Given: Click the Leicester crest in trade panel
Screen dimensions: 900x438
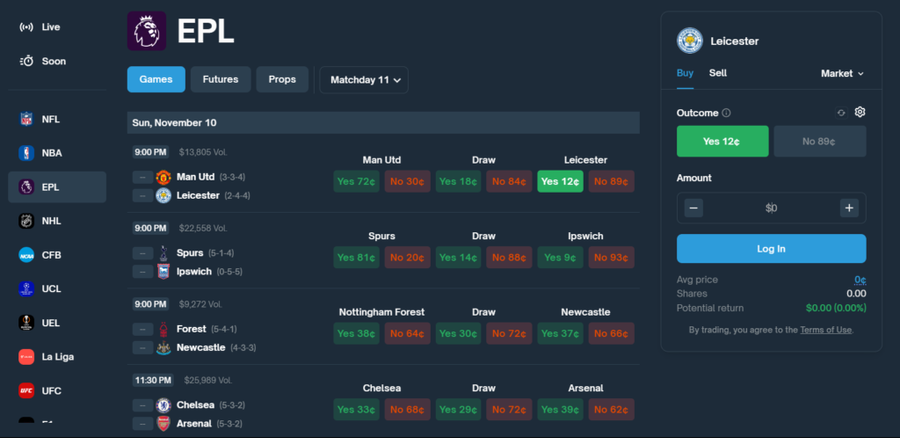Looking at the screenshot, I should [690, 41].
